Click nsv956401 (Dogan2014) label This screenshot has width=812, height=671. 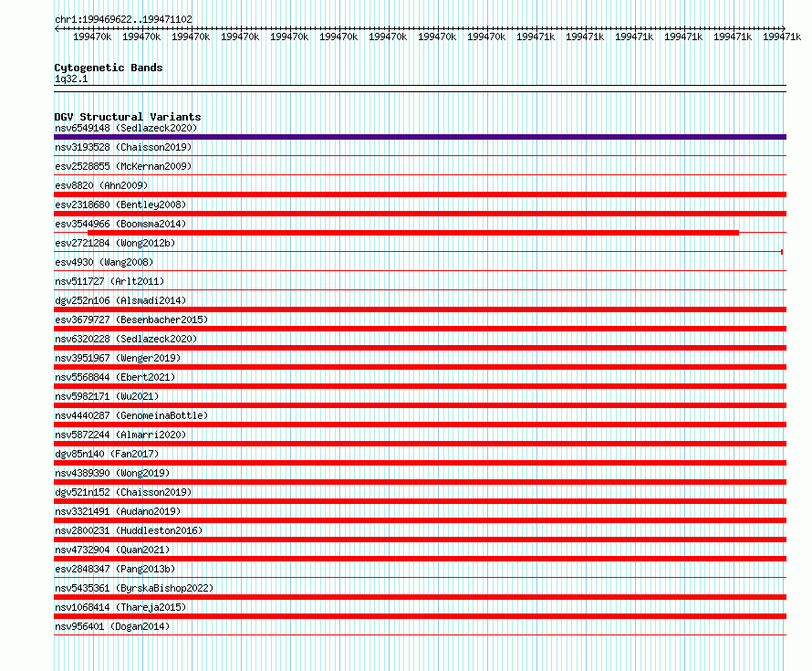click(112, 626)
